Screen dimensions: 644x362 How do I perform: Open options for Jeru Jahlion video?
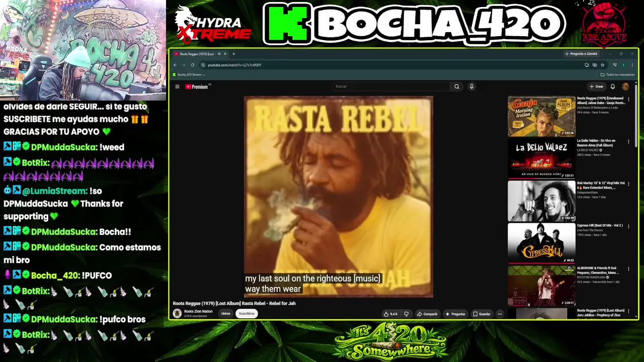coord(628,312)
